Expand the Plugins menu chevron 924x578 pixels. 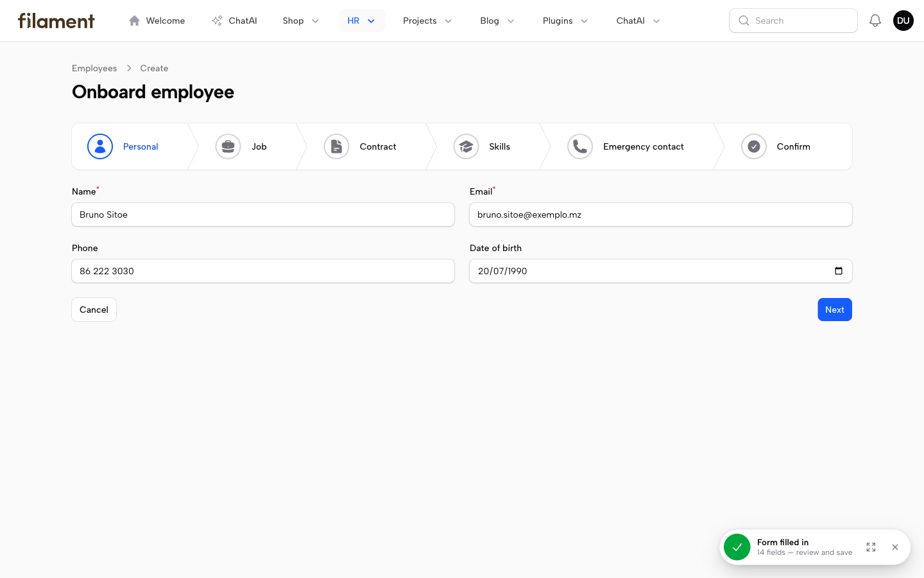[584, 21]
